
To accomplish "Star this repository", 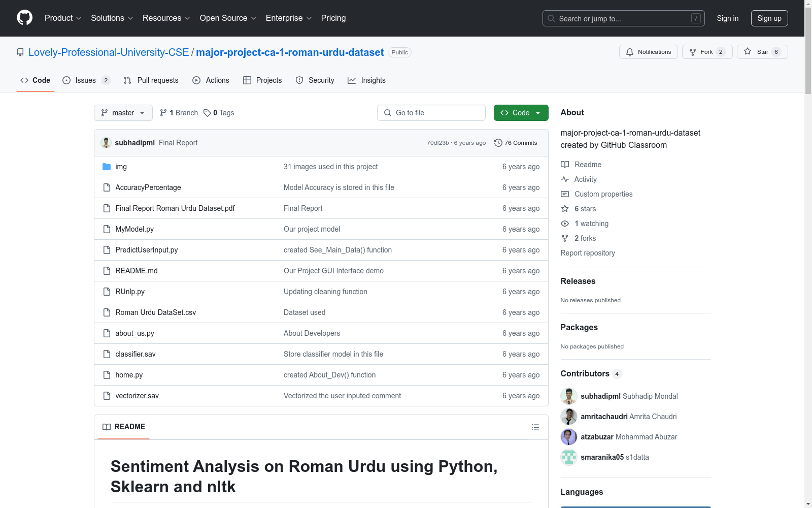I will coord(762,52).
